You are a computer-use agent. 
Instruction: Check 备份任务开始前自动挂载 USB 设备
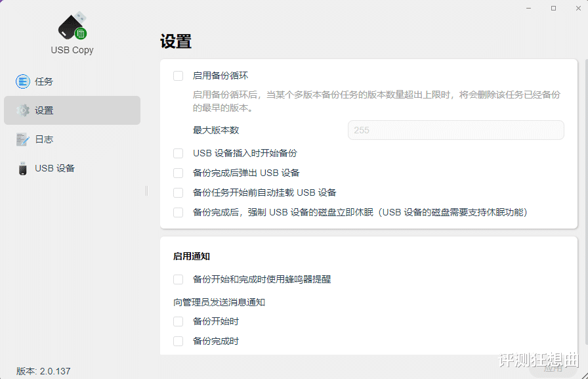click(x=178, y=192)
